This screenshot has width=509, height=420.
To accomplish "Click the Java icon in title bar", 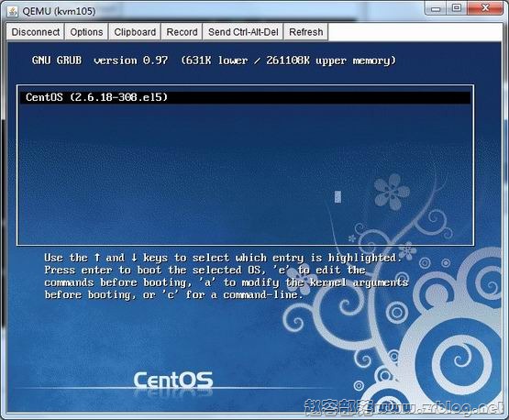I will pos(13,11).
